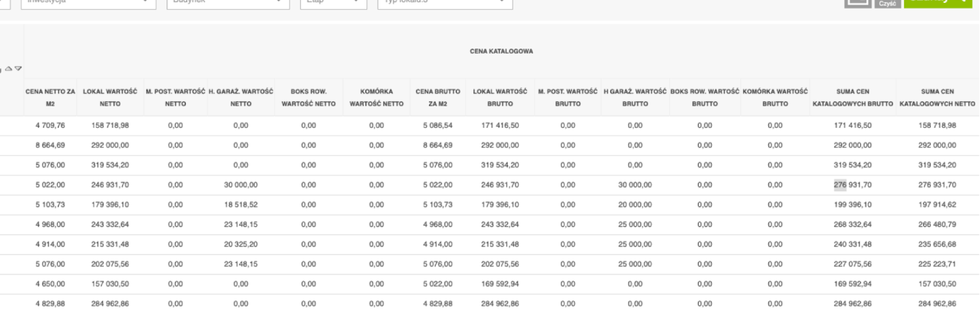Click the 197 914,62 catalog net sum

point(937,205)
